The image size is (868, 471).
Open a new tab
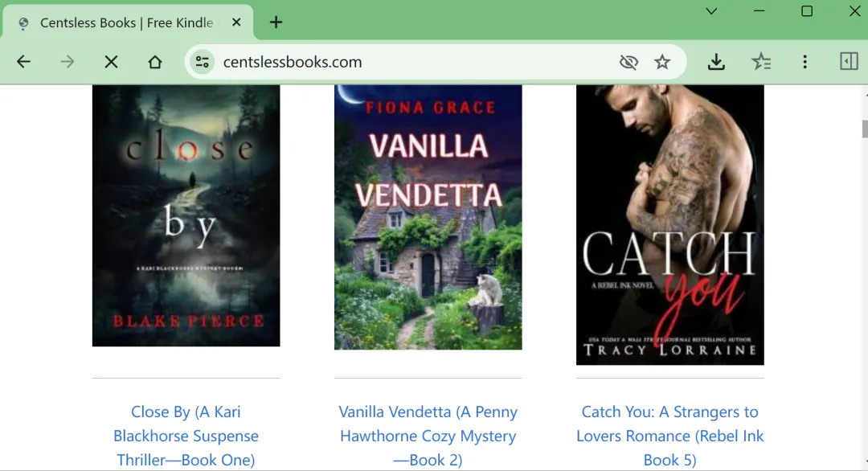click(x=276, y=23)
